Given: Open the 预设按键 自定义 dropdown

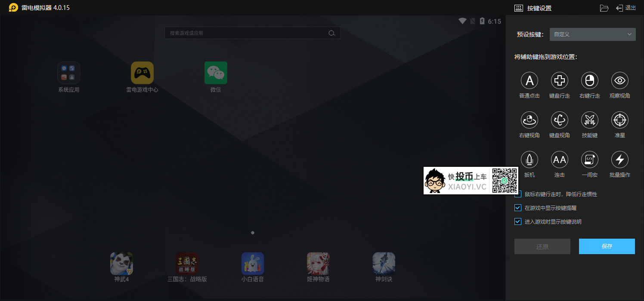Looking at the screenshot, I should [592, 34].
